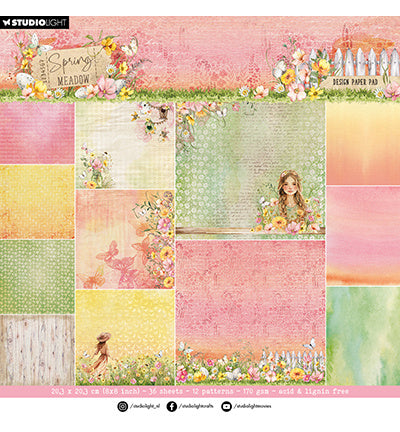This screenshot has width=400, height=432.
Task: Select the girl in hat meadow design
Action: pyautogui.click(x=125, y=338)
